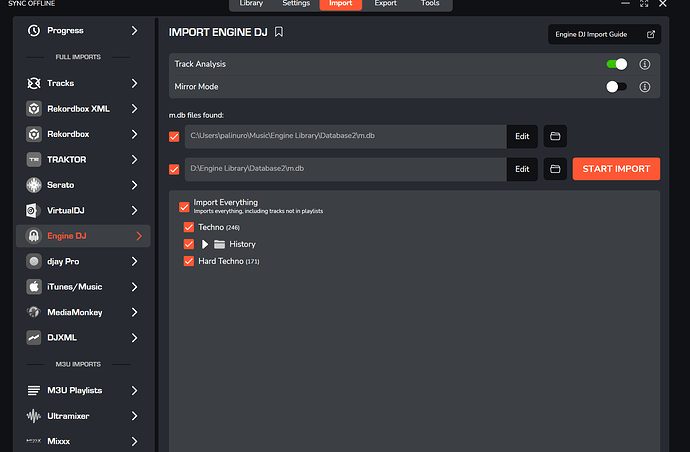Edit the C:\Users m.db path
The image size is (690, 452).
pos(522,136)
